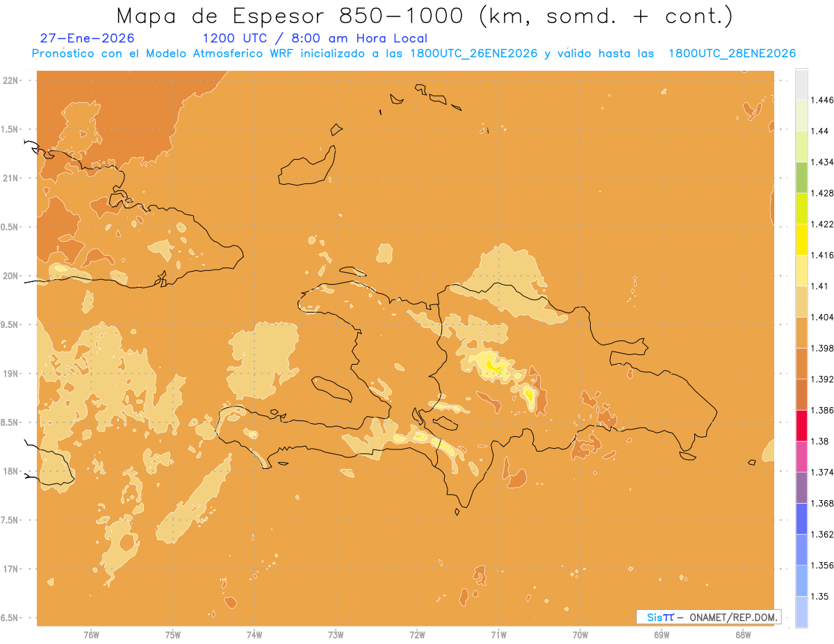Viewport: 834px width, 644px height.
Task: Click the '1.356' colorbar value
Action: click(x=821, y=565)
